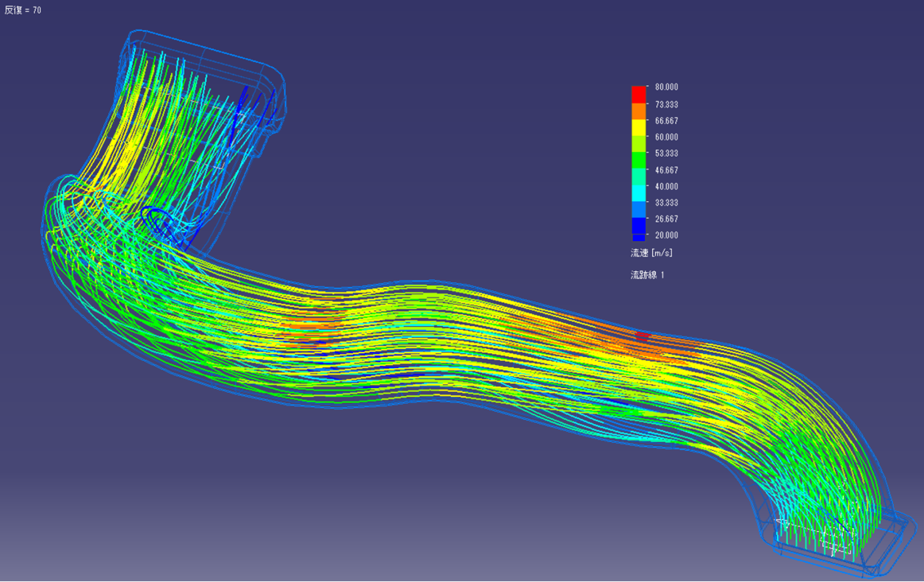Click the 80.000 maximum legend value
This screenshot has height=582, width=924.
click(666, 87)
